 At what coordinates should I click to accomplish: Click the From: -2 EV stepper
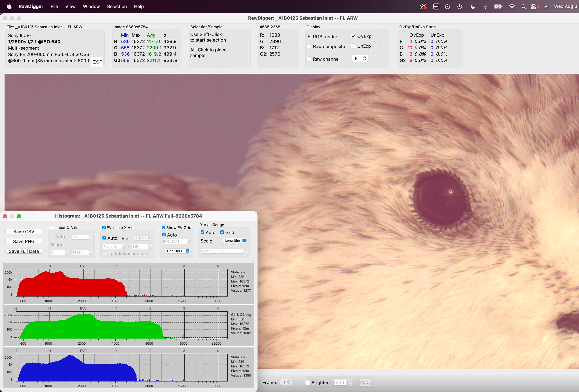124,246
